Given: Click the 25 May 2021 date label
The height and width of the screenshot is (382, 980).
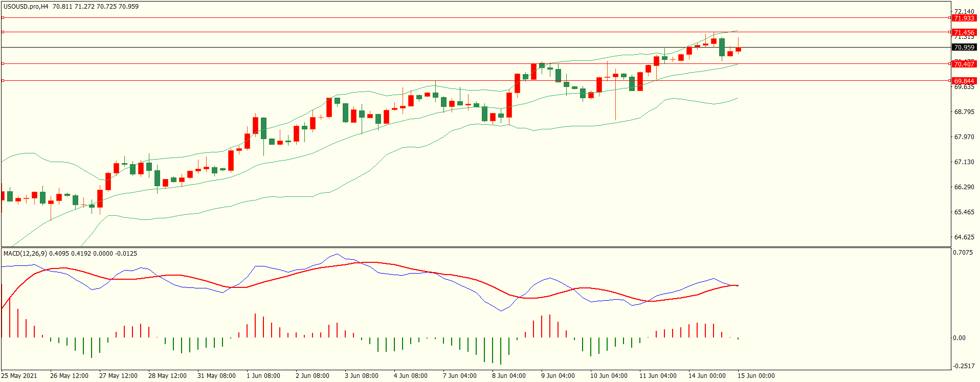Looking at the screenshot, I should (19, 376).
